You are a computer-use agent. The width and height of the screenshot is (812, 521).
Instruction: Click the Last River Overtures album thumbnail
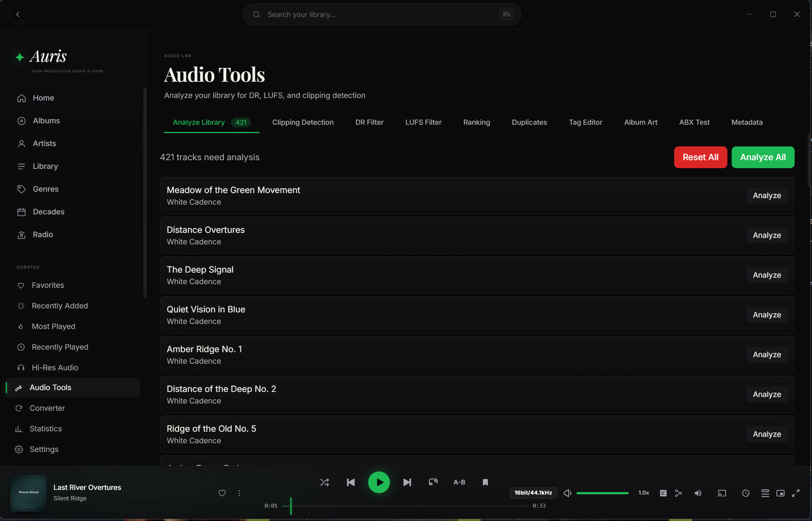point(28,493)
